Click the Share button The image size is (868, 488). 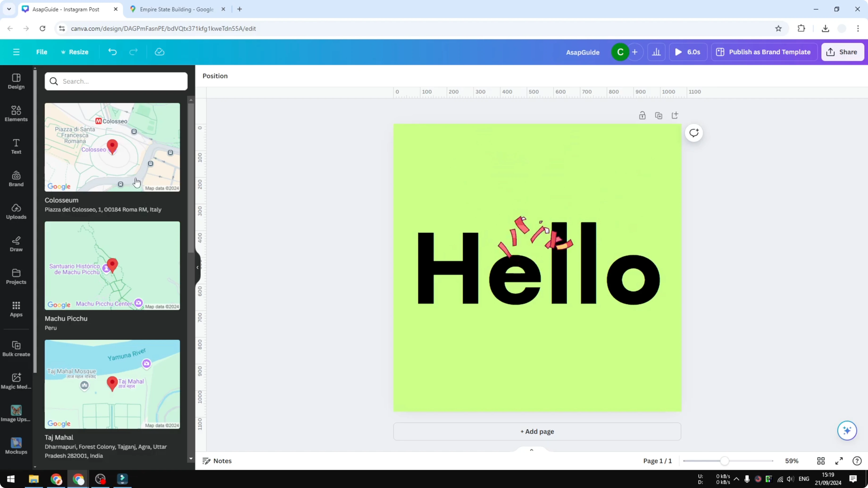click(x=842, y=52)
